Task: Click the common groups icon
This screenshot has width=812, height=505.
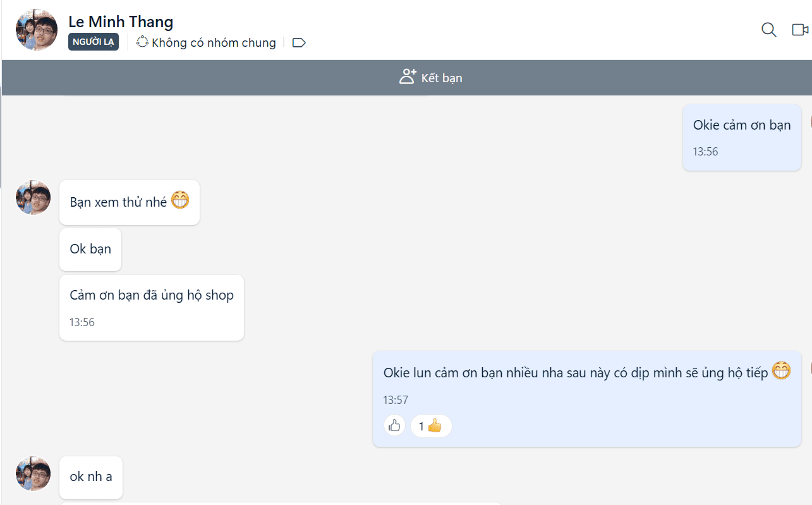Action: pyautogui.click(x=142, y=42)
